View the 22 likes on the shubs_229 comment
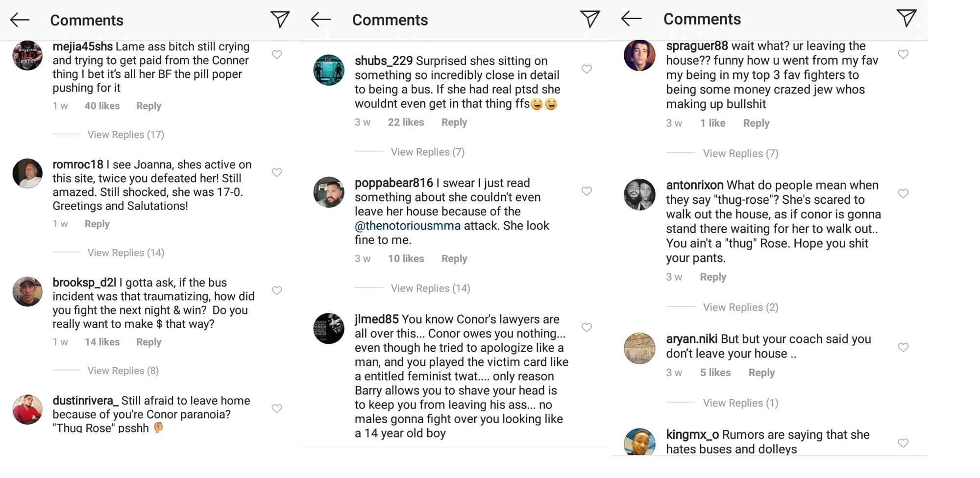Image resolution: width=980 pixels, height=478 pixels. [x=406, y=122]
